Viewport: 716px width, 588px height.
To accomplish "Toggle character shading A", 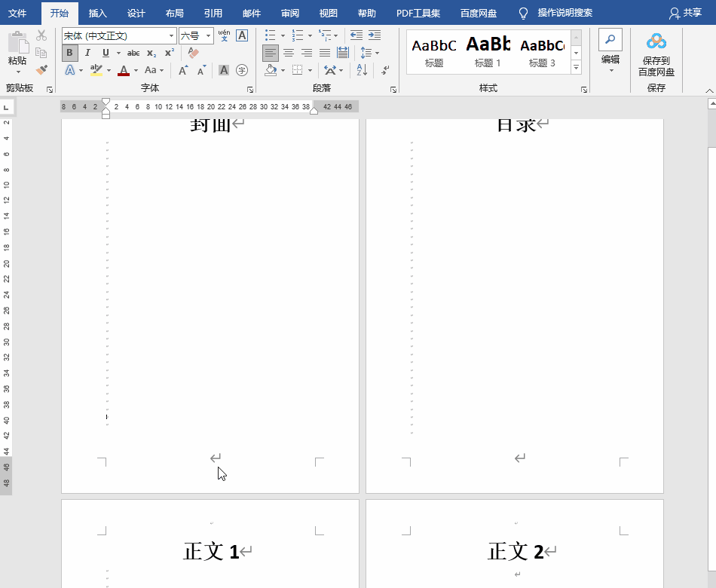I will (224, 70).
